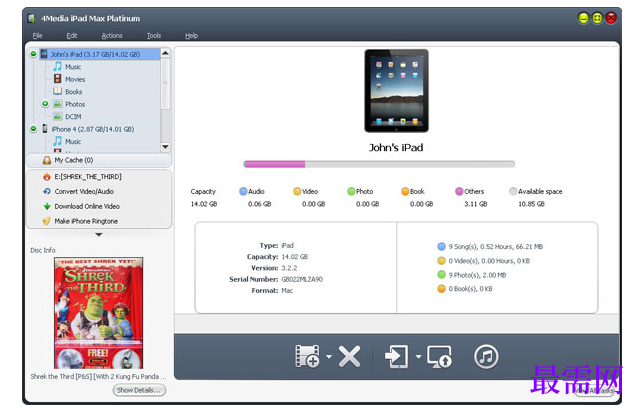Viewport: 642px width, 411px height.
Task: Click the ringtone bell icon
Action: click(47, 221)
